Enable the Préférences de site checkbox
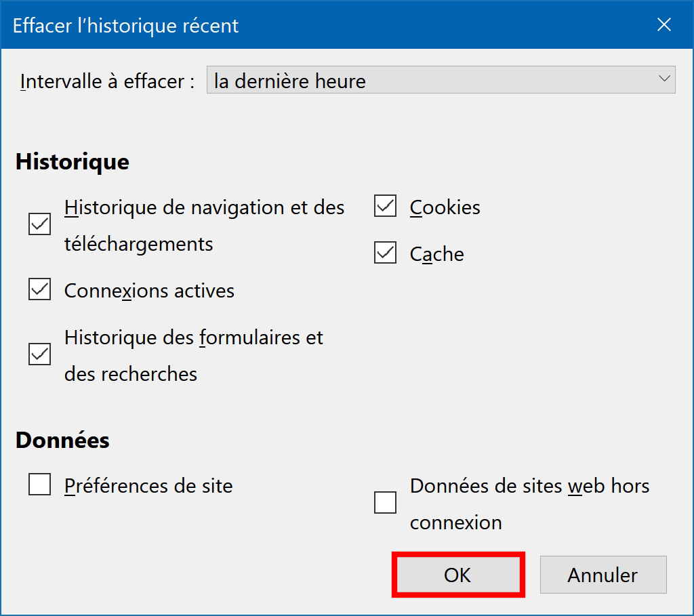 pyautogui.click(x=40, y=484)
